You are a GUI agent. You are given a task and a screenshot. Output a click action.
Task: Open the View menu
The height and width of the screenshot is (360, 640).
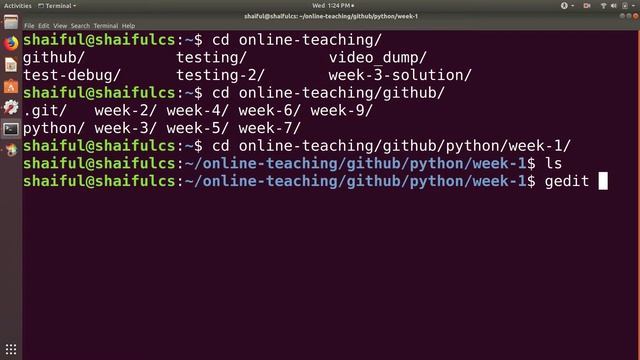tap(60, 26)
